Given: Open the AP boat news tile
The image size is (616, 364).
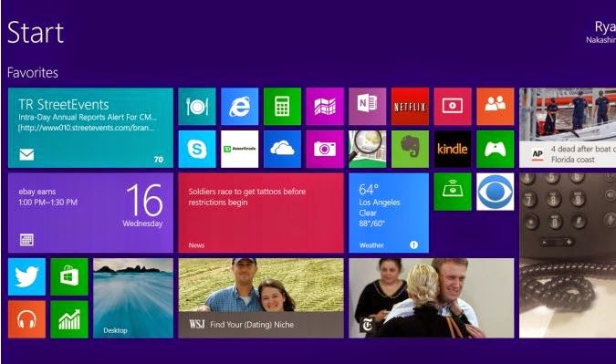Looking at the screenshot, I should [568, 128].
